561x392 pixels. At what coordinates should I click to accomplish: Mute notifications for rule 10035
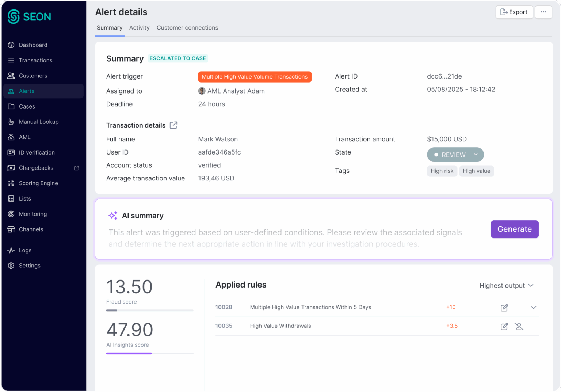click(x=519, y=326)
